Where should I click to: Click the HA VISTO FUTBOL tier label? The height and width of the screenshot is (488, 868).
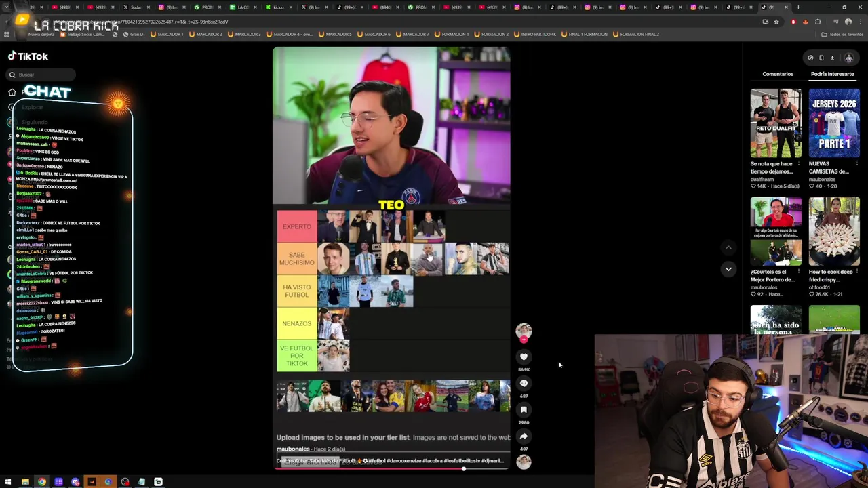pyautogui.click(x=296, y=291)
